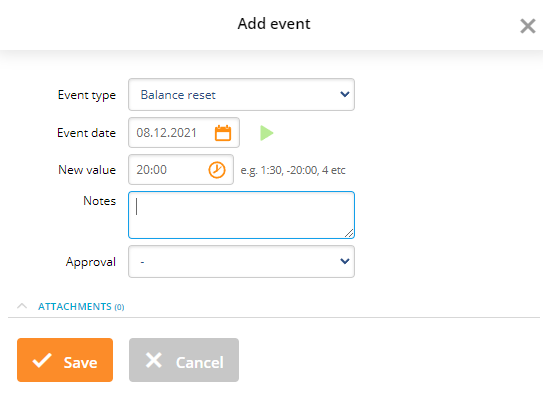Focus the Event date field showing 08.12.2021
Viewport: 543px width, 398px height.
click(184, 133)
